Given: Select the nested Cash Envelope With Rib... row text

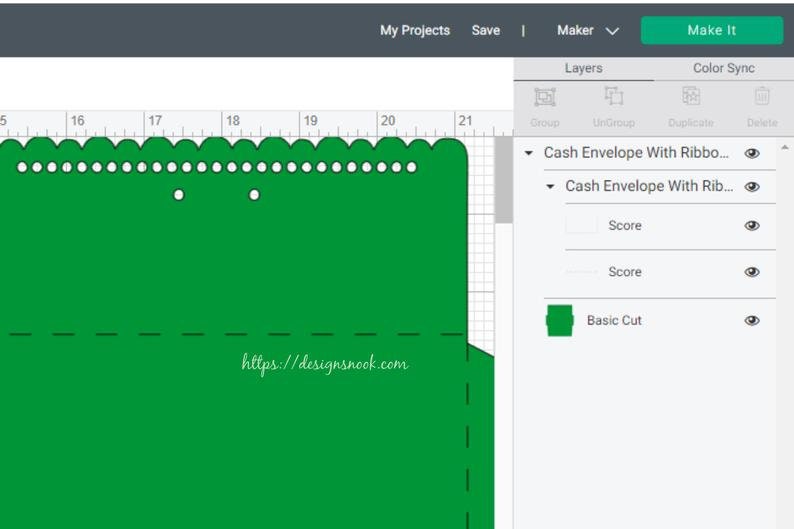Looking at the screenshot, I should 649,186.
